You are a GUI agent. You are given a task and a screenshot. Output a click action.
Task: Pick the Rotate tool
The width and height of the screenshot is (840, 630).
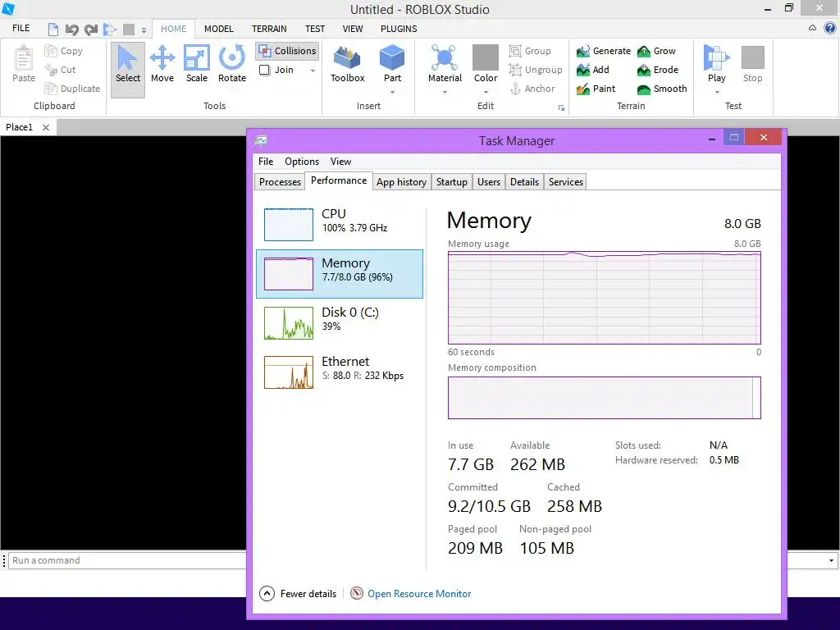pos(232,64)
